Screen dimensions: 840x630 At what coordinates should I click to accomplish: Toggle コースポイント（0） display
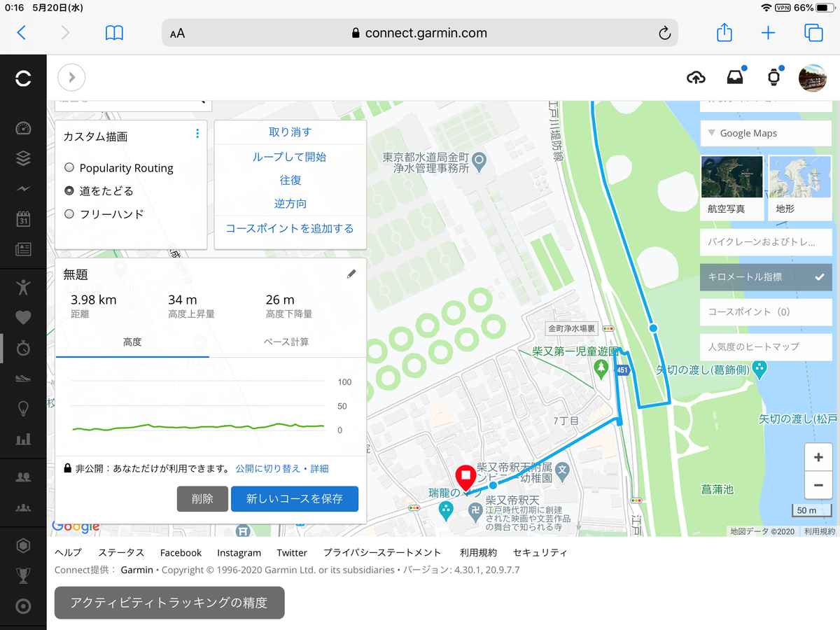coord(766,312)
